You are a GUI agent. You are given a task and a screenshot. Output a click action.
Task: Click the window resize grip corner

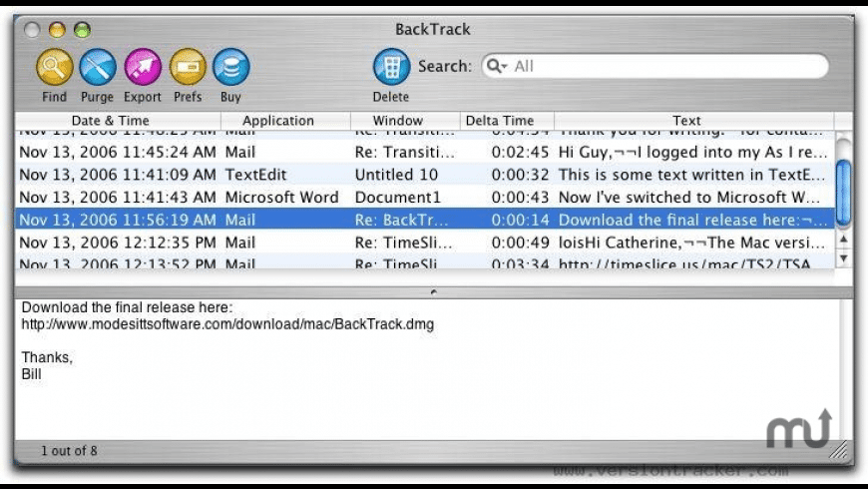(x=839, y=450)
